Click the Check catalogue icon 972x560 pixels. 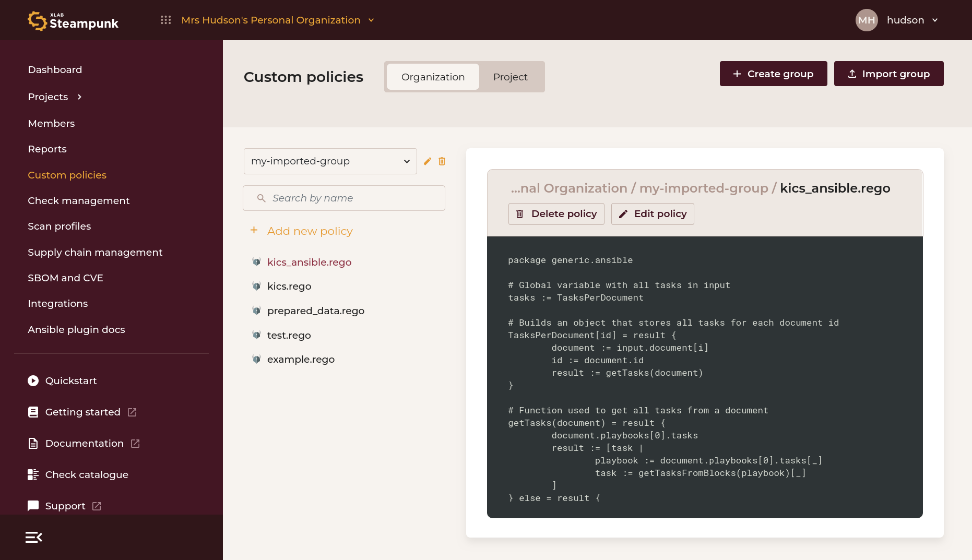coord(33,474)
